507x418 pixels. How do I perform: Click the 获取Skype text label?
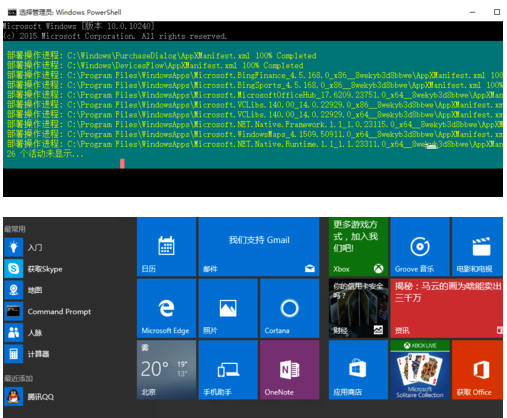(45, 269)
